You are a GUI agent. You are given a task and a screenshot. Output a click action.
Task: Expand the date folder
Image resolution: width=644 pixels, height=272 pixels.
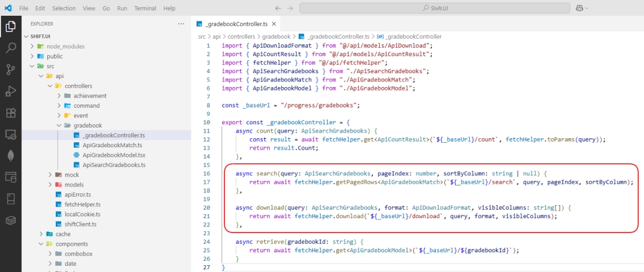(49, 264)
